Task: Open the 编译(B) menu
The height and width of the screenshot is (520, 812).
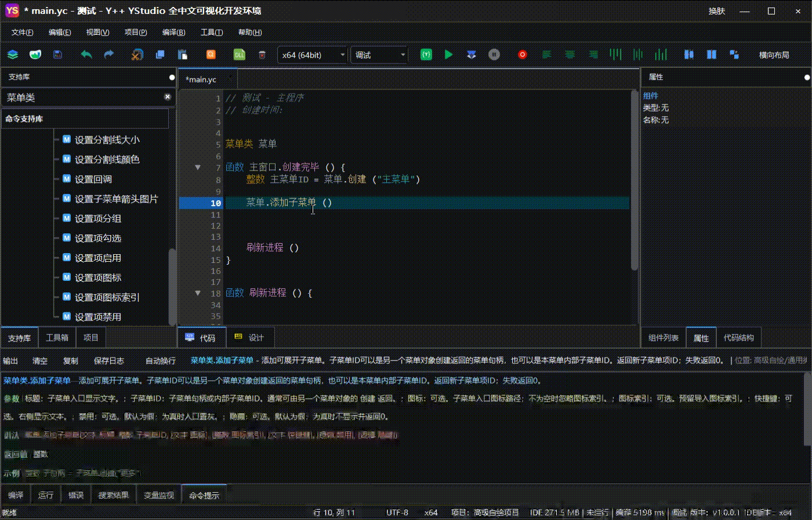Action: point(174,32)
